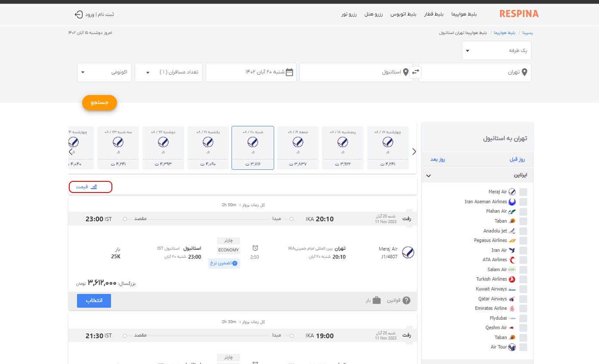Select the جمعه 19 / 08 date card

pos(298,147)
